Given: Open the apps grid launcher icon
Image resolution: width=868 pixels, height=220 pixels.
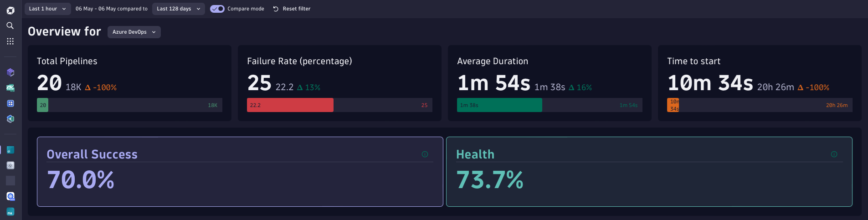Looking at the screenshot, I should (x=10, y=41).
